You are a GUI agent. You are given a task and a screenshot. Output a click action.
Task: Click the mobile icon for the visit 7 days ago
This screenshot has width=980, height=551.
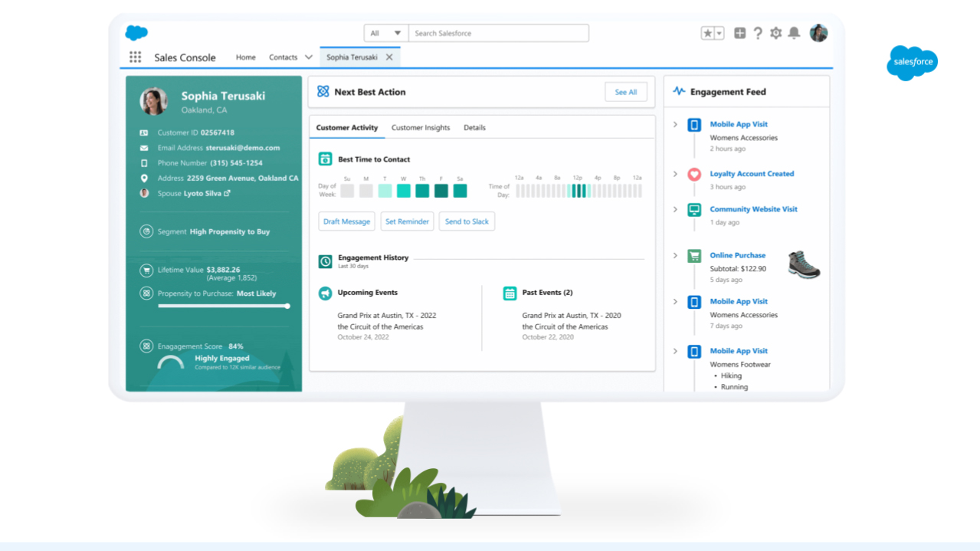tap(694, 302)
